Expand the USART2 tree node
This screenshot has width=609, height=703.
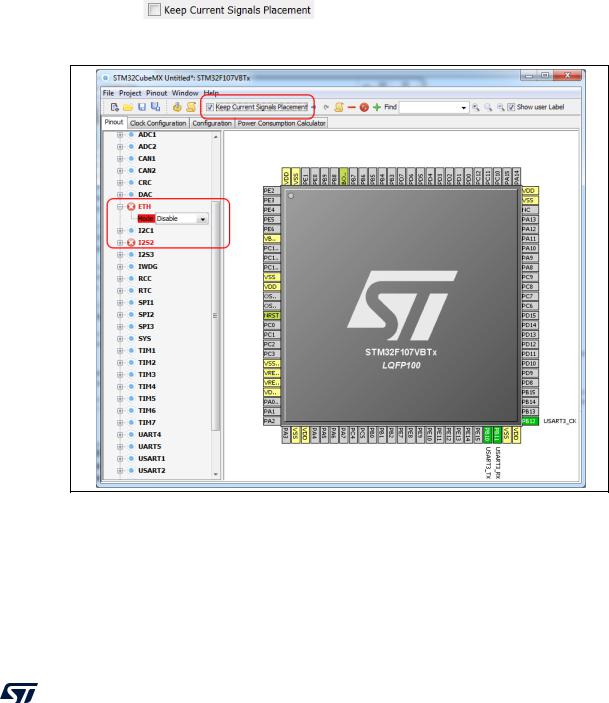point(120,470)
